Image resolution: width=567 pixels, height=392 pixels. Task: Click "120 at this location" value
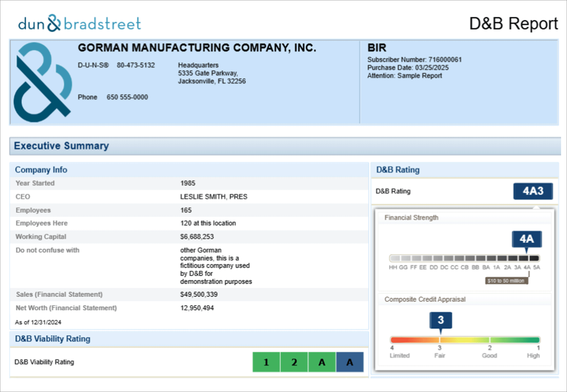[x=208, y=223]
